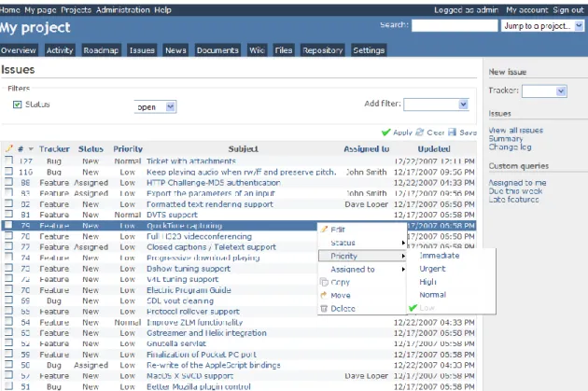Image resolution: width=588 pixels, height=391 pixels.
Task: Select checkbox of Electric Program Guide row
Action: 8,289
